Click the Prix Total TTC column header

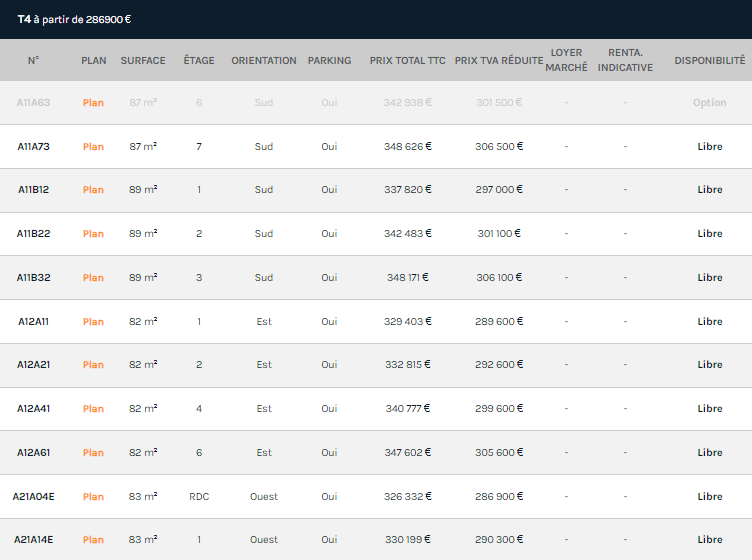point(407,61)
